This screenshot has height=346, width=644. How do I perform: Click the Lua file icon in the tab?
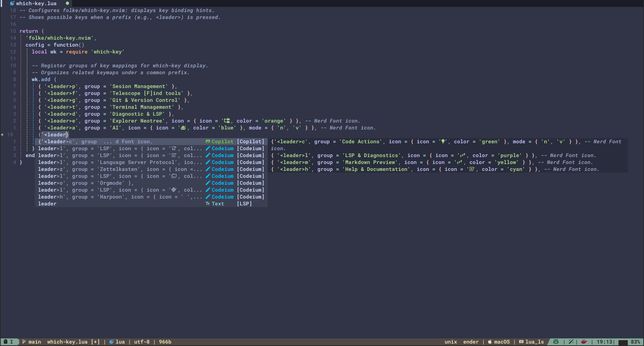[12, 3]
